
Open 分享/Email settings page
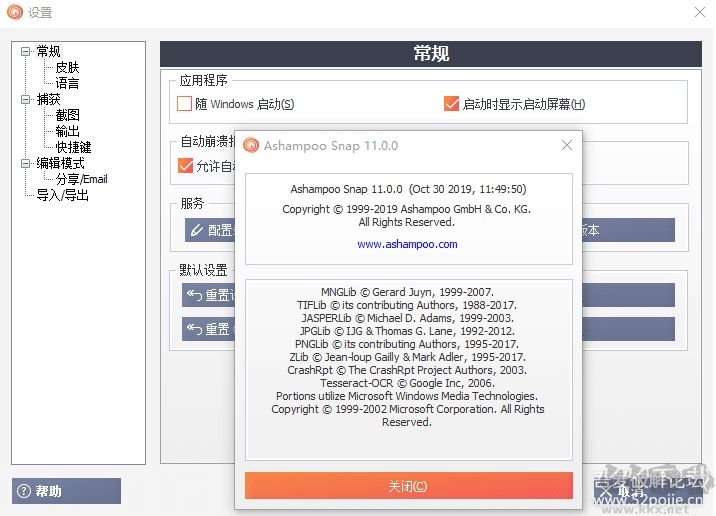(x=81, y=179)
